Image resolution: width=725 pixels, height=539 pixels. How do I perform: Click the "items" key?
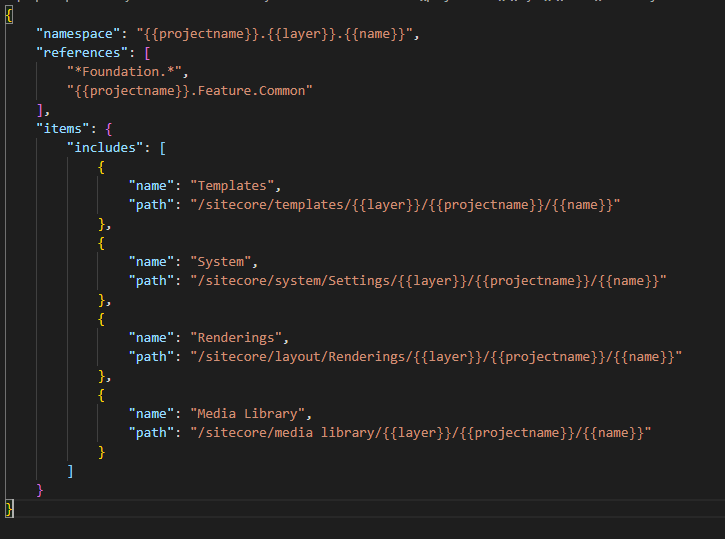pos(62,129)
